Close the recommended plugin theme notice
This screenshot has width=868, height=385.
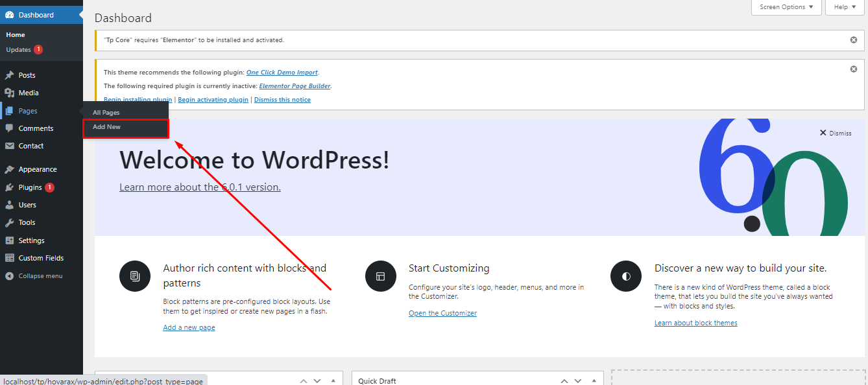click(854, 69)
